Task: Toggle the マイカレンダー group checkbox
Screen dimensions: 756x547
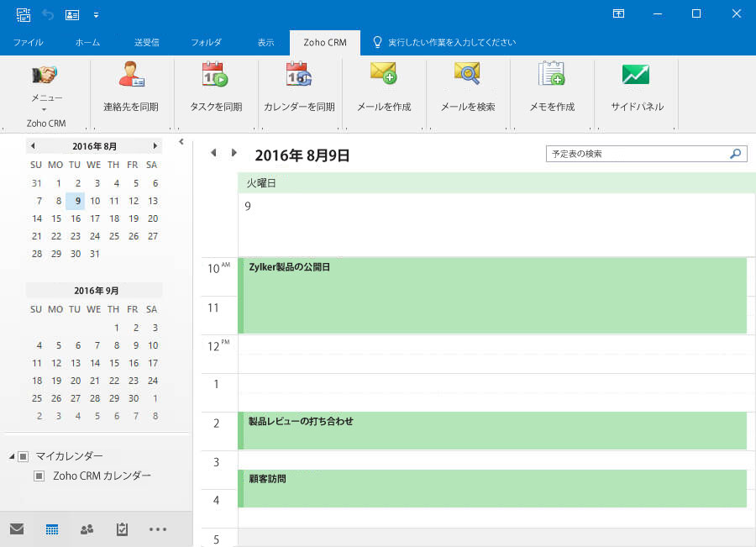Action: click(x=24, y=456)
